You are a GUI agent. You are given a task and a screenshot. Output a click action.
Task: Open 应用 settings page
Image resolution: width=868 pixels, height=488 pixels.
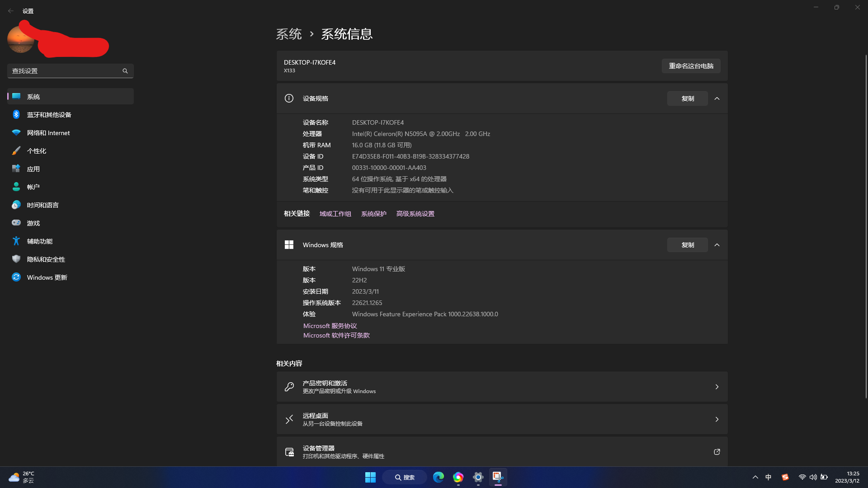[71, 169]
